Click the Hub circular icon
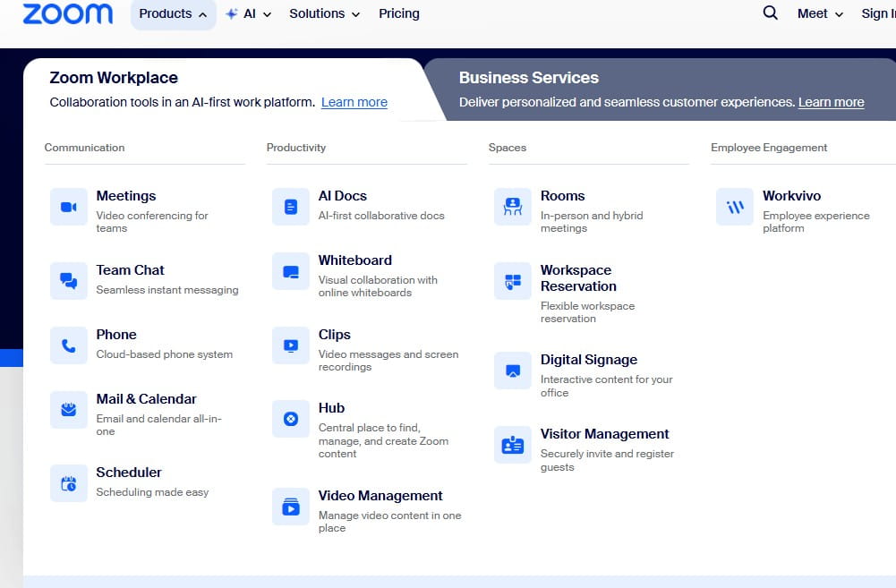 tap(291, 419)
